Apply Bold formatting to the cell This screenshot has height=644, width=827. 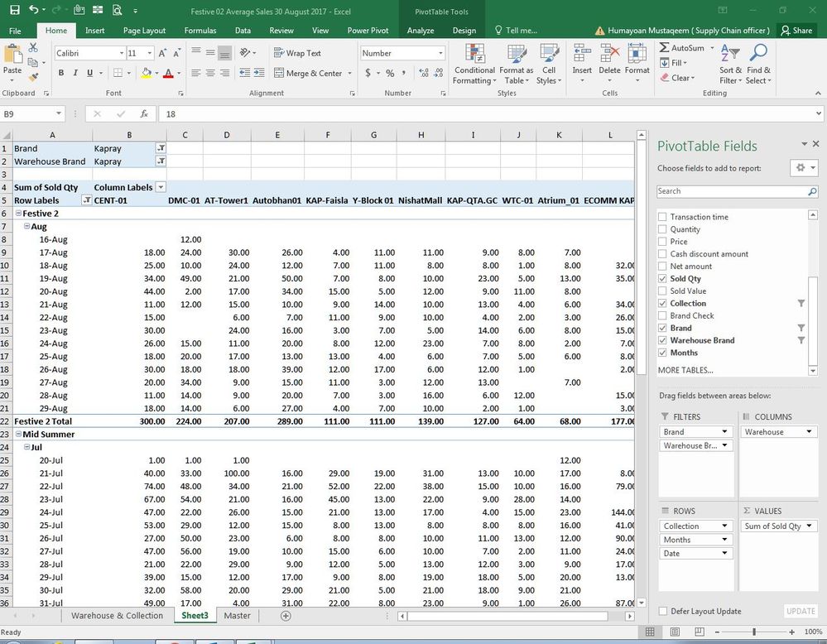61,73
